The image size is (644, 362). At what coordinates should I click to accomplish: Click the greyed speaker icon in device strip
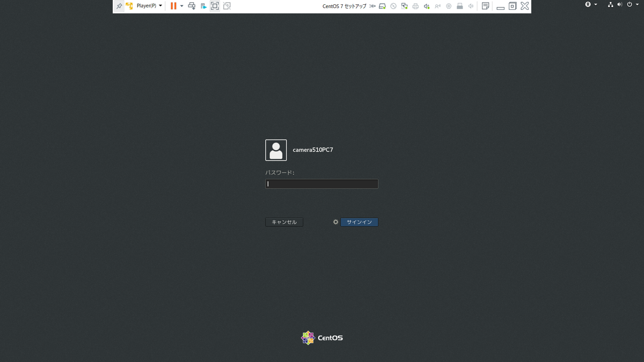click(471, 6)
